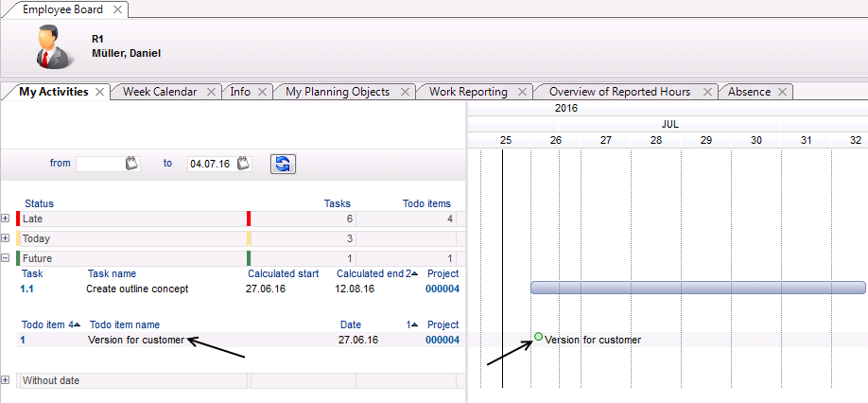Sort by Todo item name column header

(x=125, y=324)
